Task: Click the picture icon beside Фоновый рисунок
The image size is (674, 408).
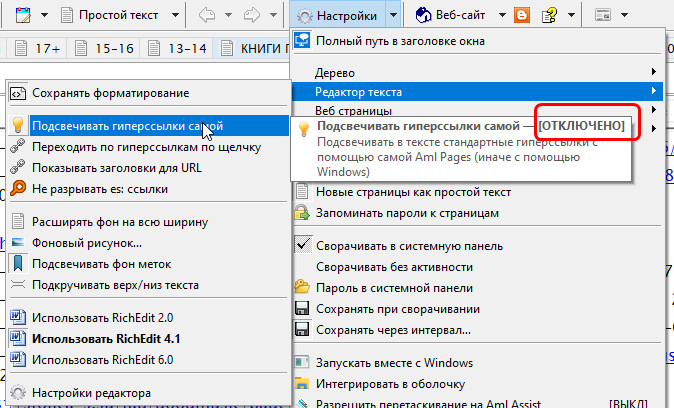Action: pyautogui.click(x=18, y=242)
